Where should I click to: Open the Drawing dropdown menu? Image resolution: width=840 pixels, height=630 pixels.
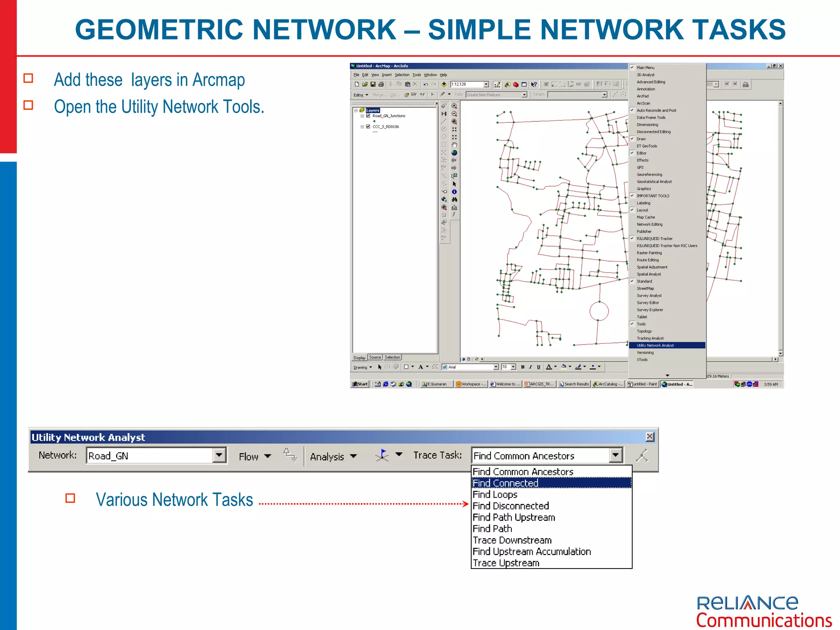[x=363, y=367]
